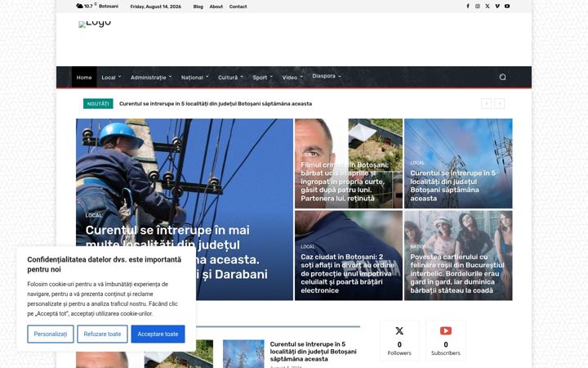Click the X (Twitter) icon in top bar
This screenshot has width=588, height=368.
tap(487, 7)
